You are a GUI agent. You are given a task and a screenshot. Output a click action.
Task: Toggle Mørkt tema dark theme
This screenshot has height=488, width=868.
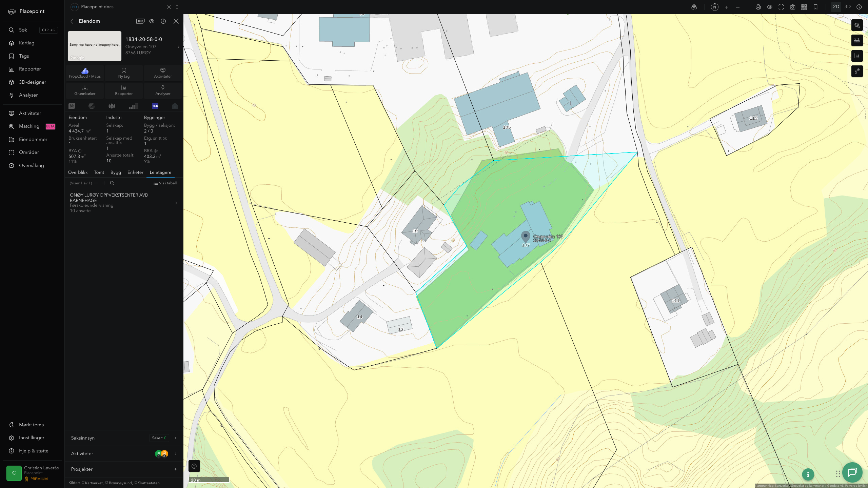click(x=32, y=425)
